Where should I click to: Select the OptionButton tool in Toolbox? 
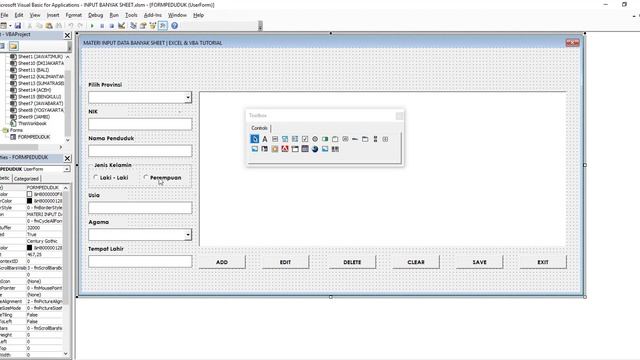pos(315,139)
